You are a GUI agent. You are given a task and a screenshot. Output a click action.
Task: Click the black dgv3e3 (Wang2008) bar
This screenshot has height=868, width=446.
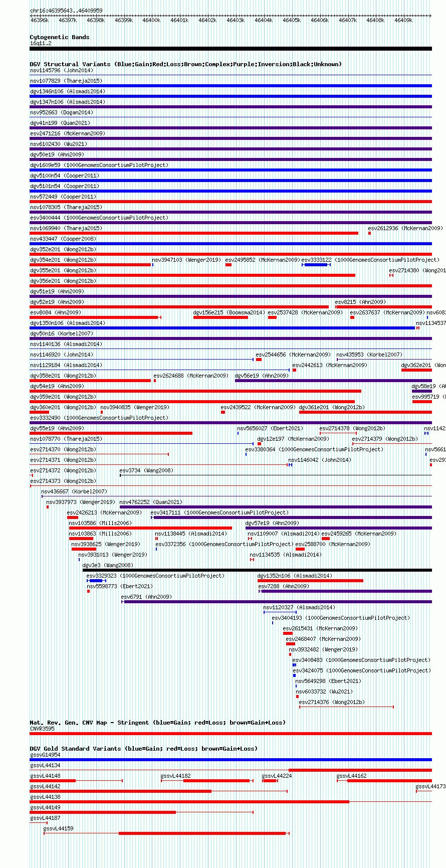point(257,570)
